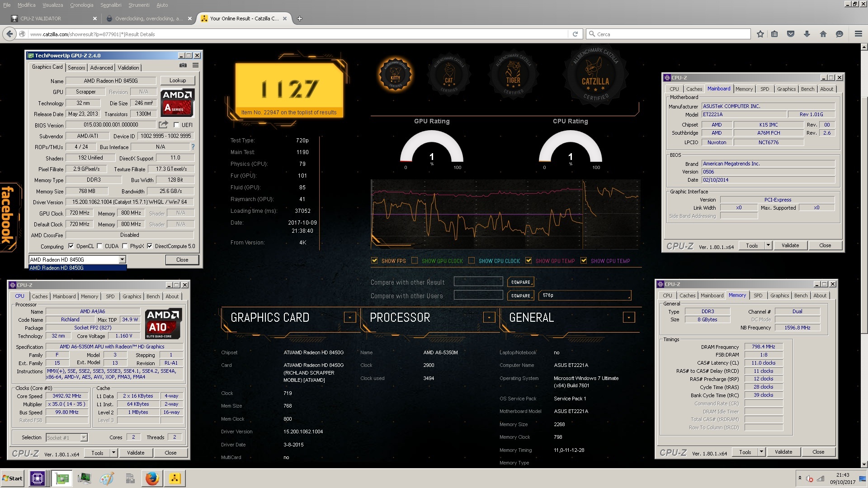Click the page scrollbar down arrow
The width and height of the screenshot is (868, 488).
[864, 464]
